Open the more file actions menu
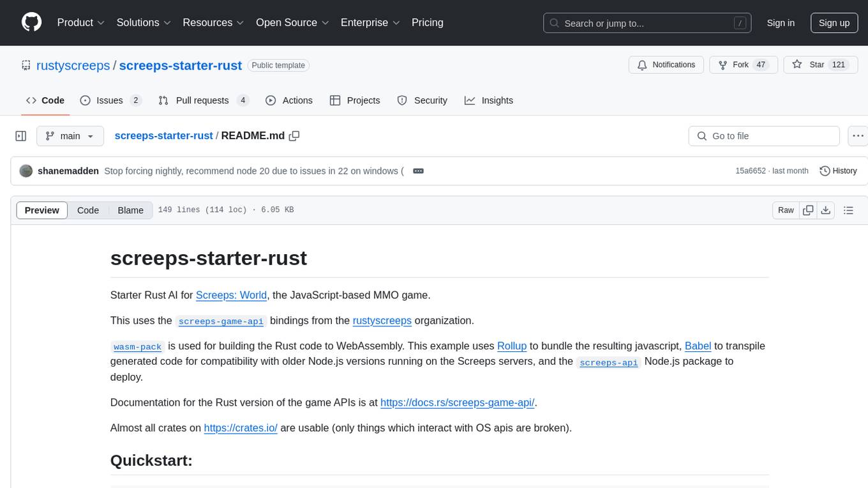Viewport: 868px width, 488px height. [858, 136]
